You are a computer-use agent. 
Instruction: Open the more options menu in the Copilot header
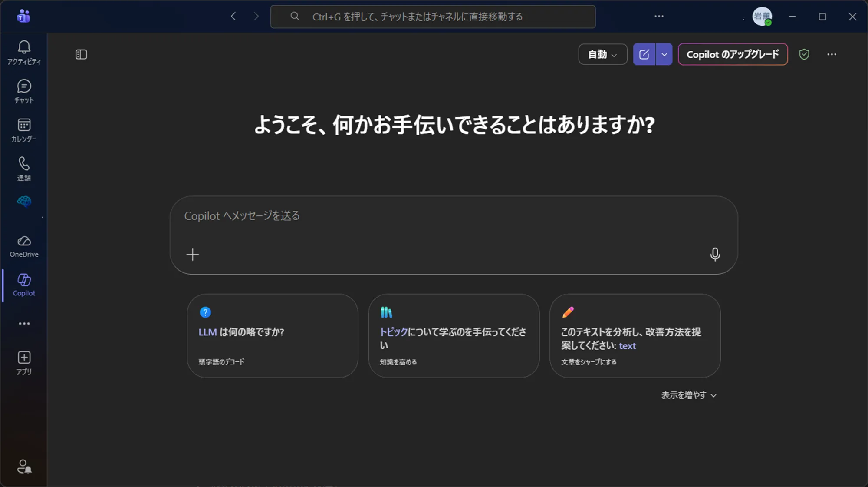pyautogui.click(x=832, y=54)
